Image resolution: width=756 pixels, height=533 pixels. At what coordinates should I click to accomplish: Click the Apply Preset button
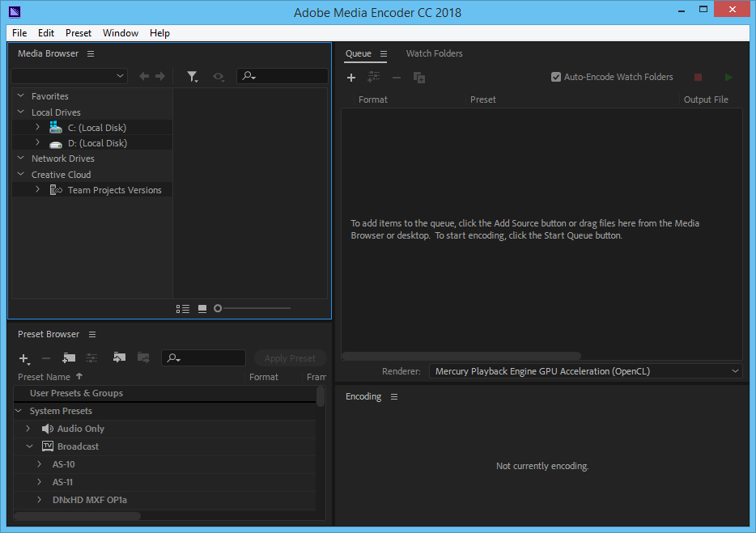pos(291,358)
